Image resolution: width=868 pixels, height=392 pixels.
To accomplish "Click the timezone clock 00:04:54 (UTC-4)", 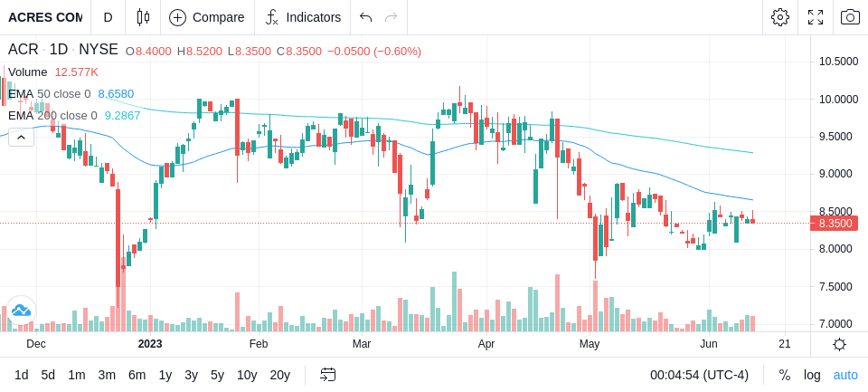I will pos(699,375).
